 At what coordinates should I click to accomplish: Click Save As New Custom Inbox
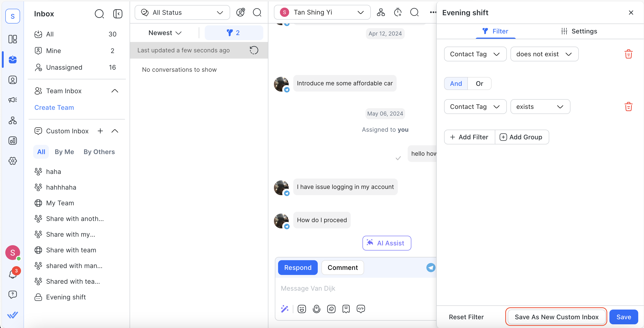point(556,317)
